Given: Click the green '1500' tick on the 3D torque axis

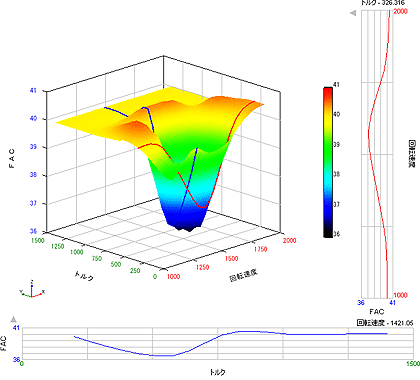Looking at the screenshot, I should pyautogui.click(x=38, y=240).
